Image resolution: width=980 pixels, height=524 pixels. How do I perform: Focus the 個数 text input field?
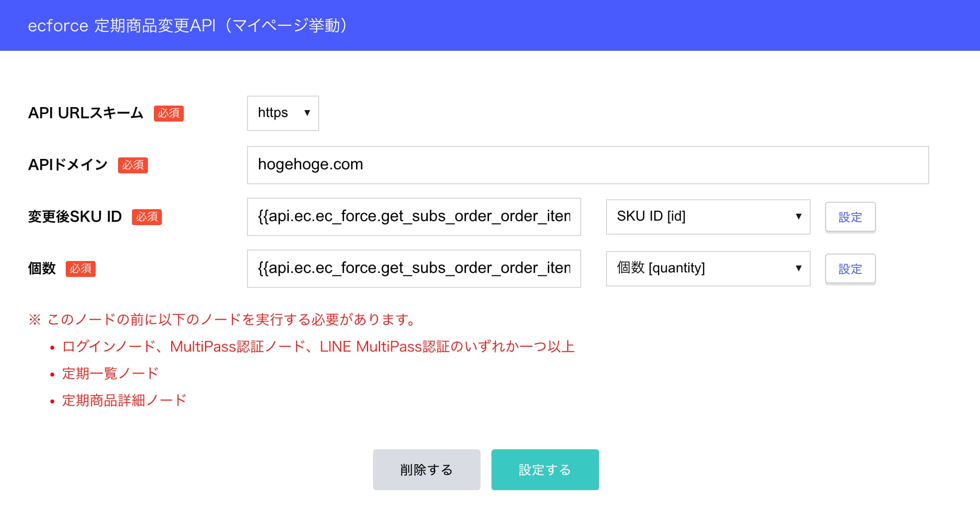click(414, 268)
